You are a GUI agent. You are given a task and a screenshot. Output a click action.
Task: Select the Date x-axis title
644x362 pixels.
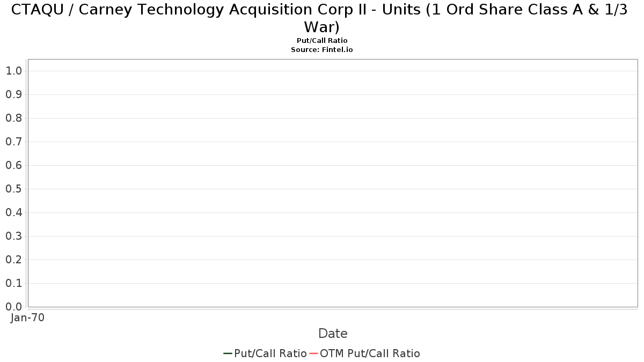coord(333,334)
